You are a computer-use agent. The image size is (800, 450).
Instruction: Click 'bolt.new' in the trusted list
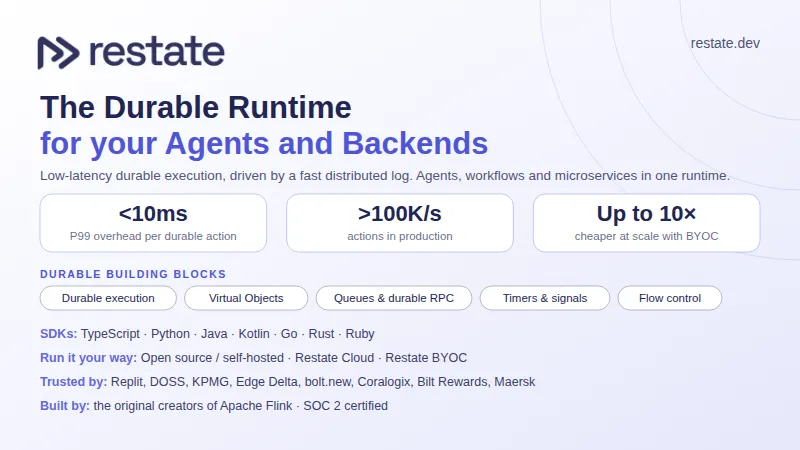pyautogui.click(x=328, y=382)
